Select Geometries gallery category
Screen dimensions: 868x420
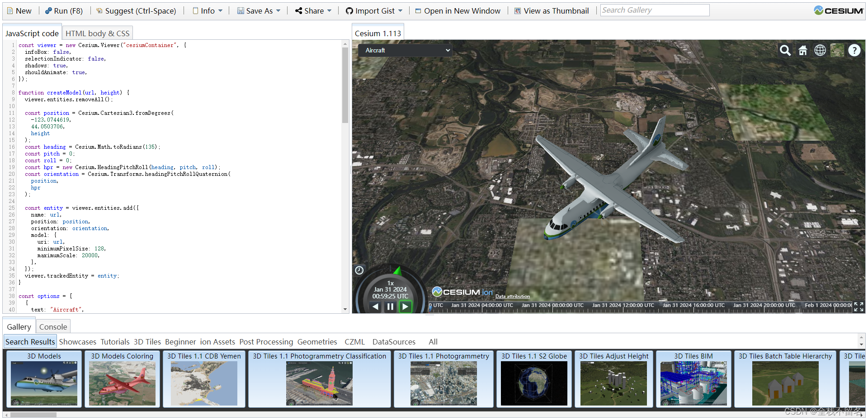point(317,342)
